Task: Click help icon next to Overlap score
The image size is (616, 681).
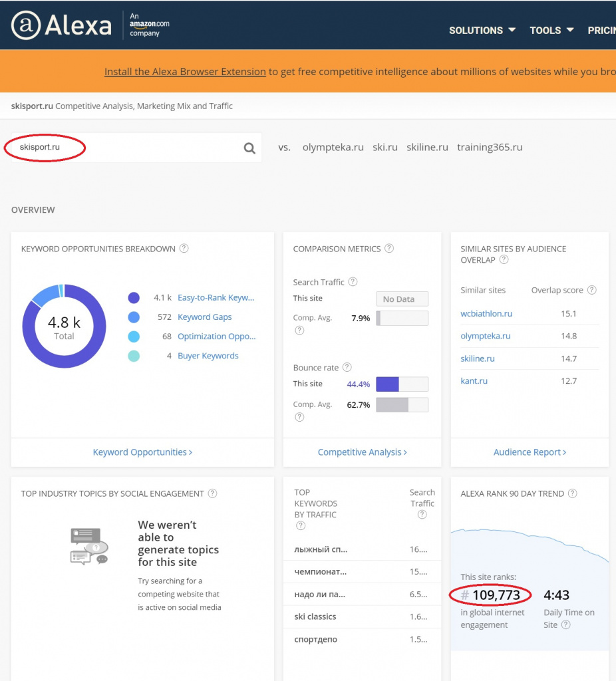Action: (591, 290)
